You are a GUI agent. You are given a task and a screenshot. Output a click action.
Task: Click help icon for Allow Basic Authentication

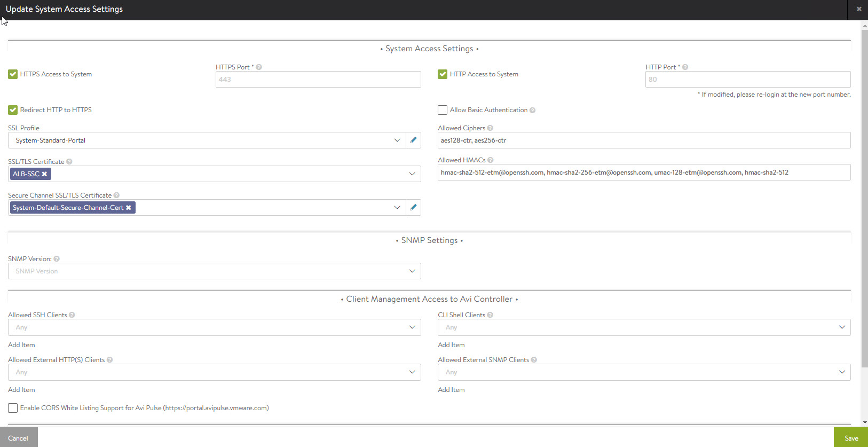tap(532, 110)
